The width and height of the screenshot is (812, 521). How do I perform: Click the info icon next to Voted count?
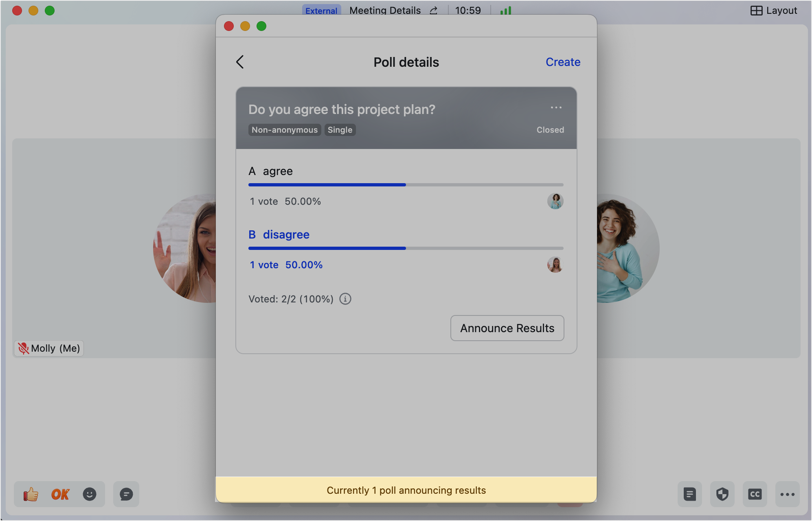pos(345,299)
